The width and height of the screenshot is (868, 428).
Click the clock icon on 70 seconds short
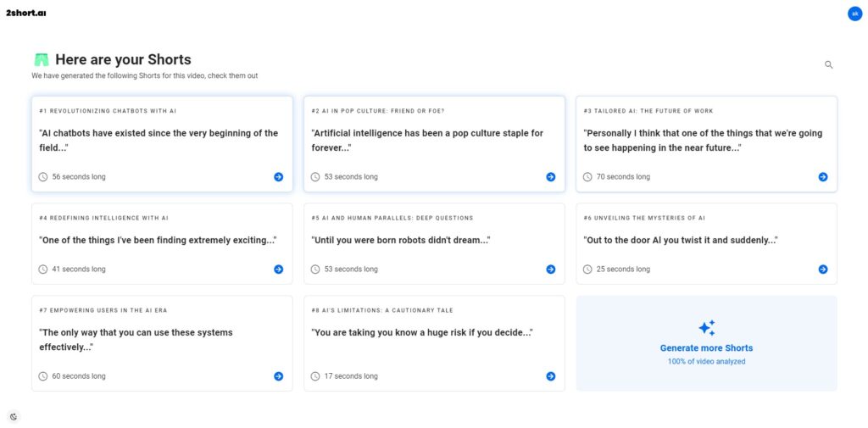point(587,176)
